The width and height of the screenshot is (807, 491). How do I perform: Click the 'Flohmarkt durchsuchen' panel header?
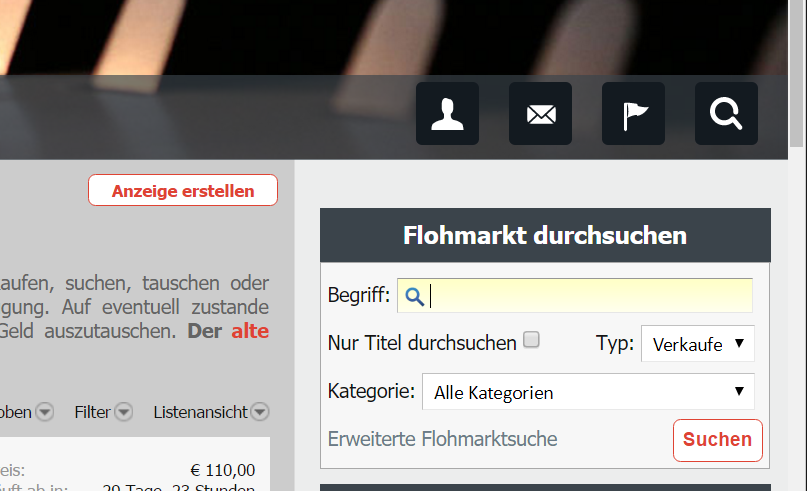545,235
